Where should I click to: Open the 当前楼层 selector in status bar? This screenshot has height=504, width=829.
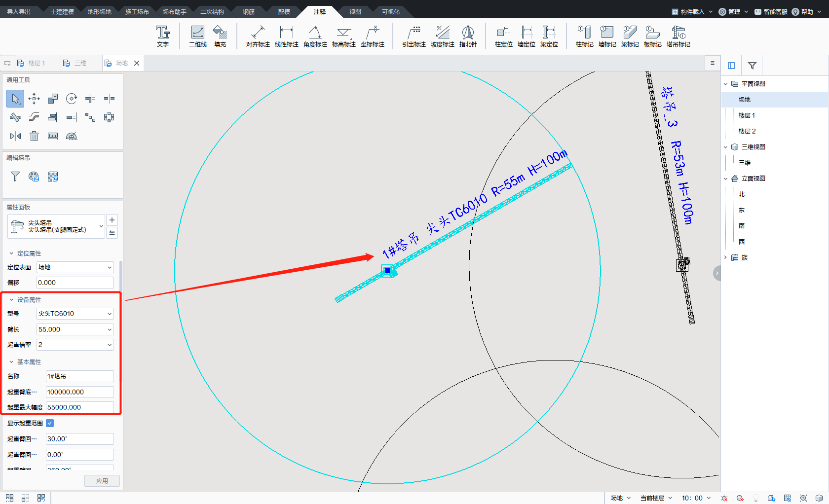tap(656, 498)
